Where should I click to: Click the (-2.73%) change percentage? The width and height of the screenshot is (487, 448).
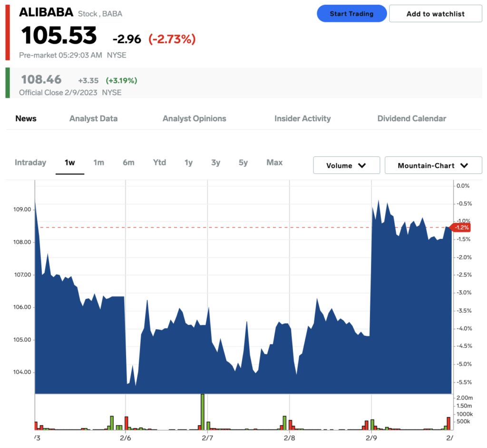tap(172, 39)
